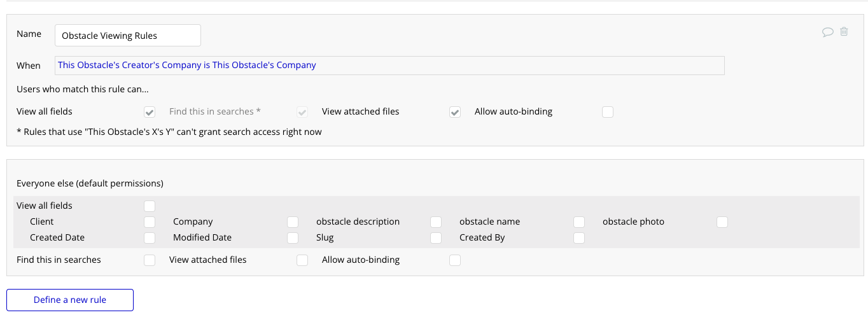868x315 pixels.
Task: Uncheck View attached files in rule
Action: pos(455,112)
